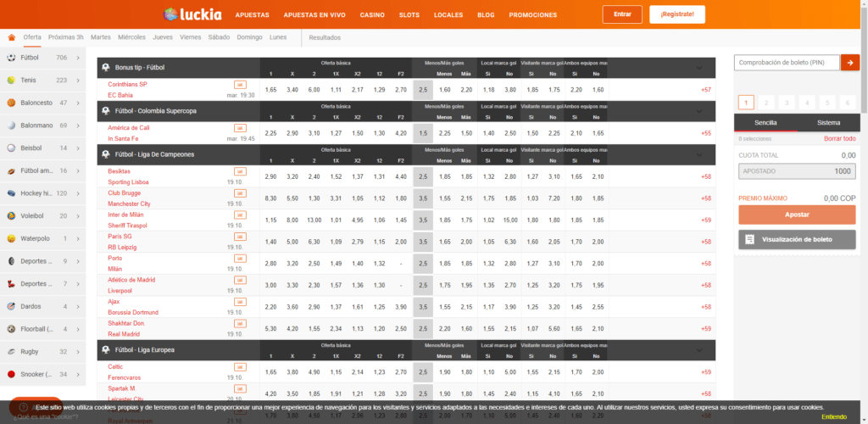This screenshot has width=868, height=424.
Task: Collapse the Bonus tip - Fútbol section
Action: click(699, 67)
